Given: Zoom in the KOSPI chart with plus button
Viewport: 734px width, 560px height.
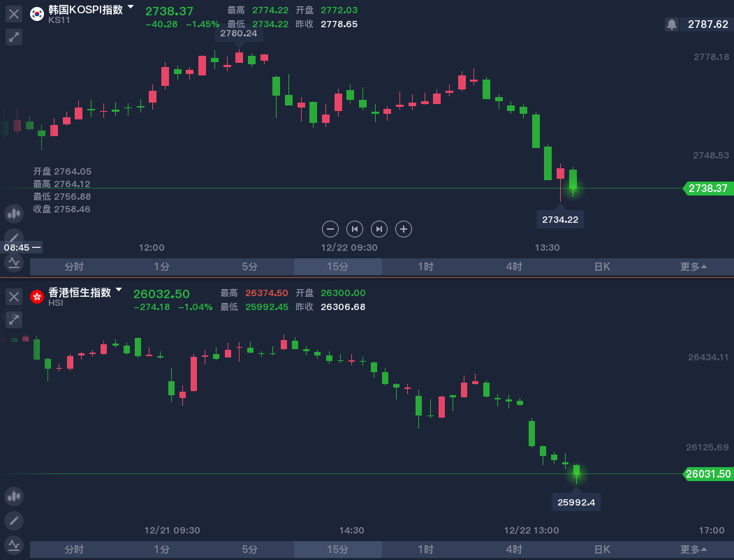Looking at the screenshot, I should [x=404, y=229].
